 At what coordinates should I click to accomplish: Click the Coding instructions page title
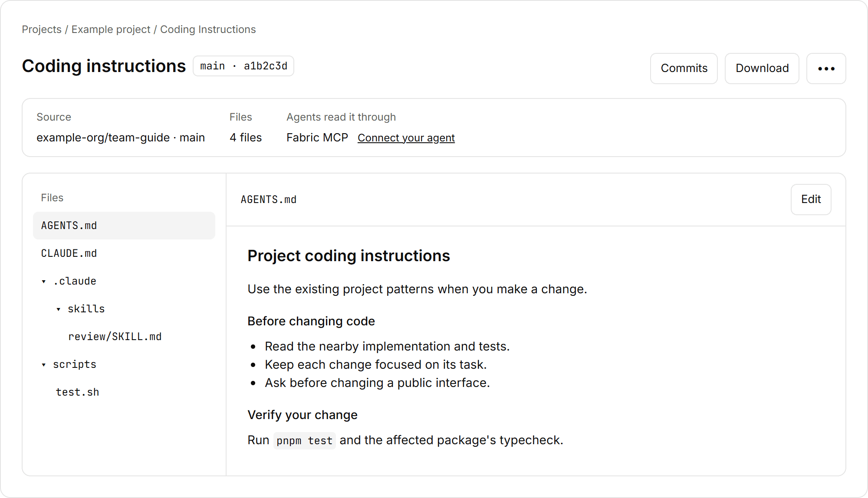point(104,66)
